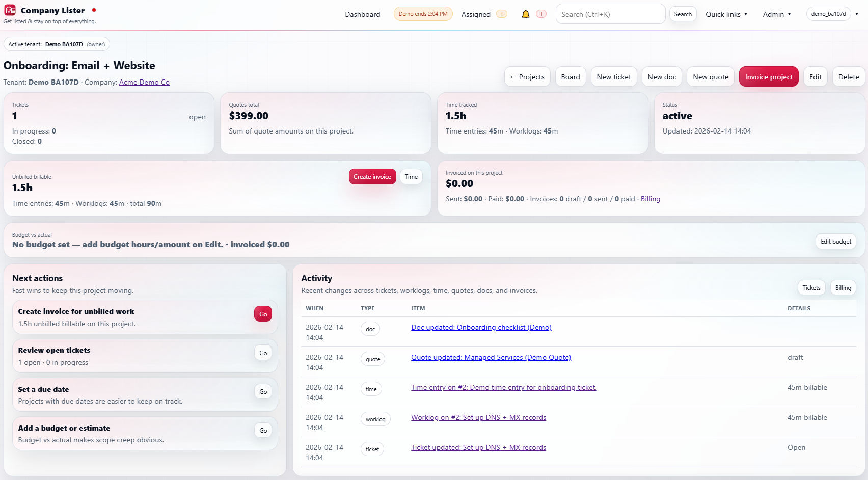This screenshot has height=480, width=868.
Task: Select Dashboard in the top navigation
Action: [362, 14]
